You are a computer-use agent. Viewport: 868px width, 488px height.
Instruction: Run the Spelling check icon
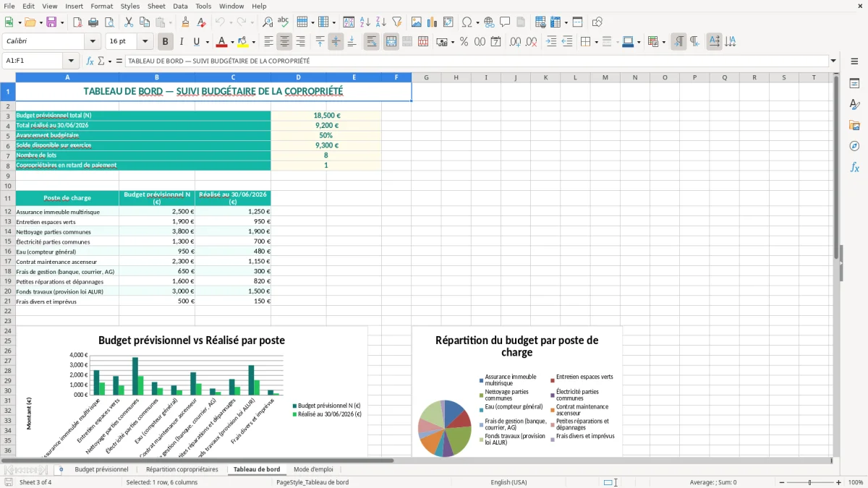(x=283, y=22)
